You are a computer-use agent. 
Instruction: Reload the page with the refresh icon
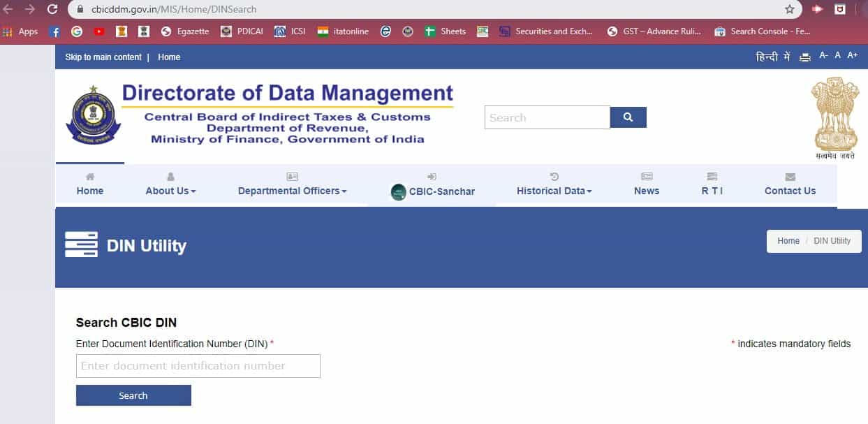coord(52,9)
